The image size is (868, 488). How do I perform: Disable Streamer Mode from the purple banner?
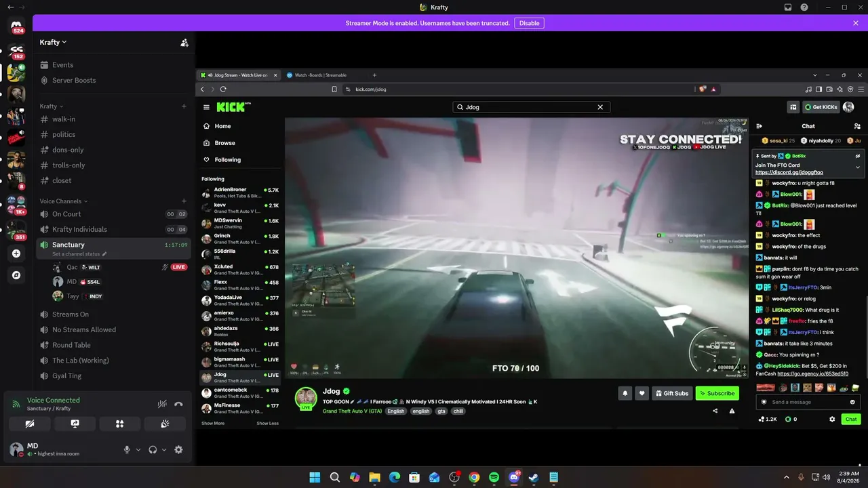pyautogui.click(x=529, y=23)
